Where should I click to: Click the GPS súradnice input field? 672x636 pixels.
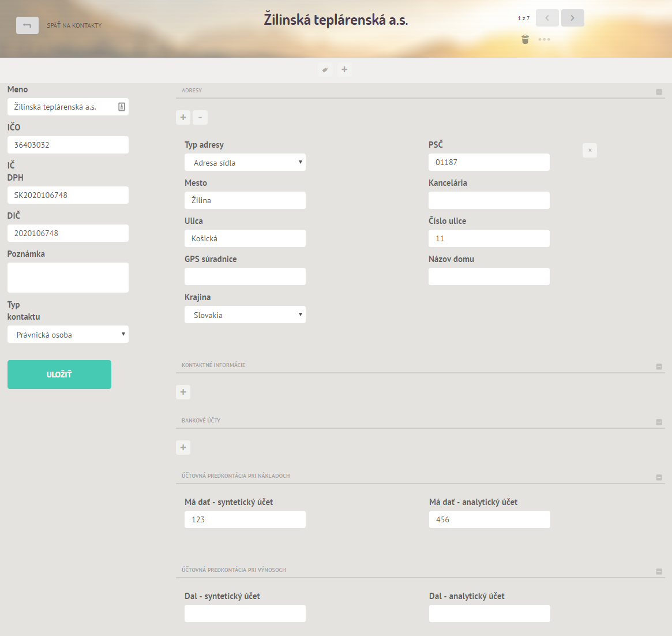pos(245,276)
